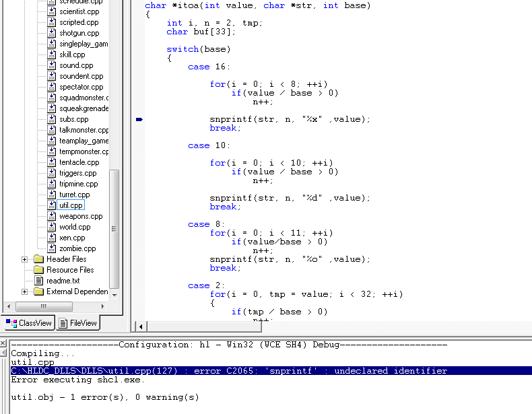Select scripted.cpp file

tap(79, 22)
